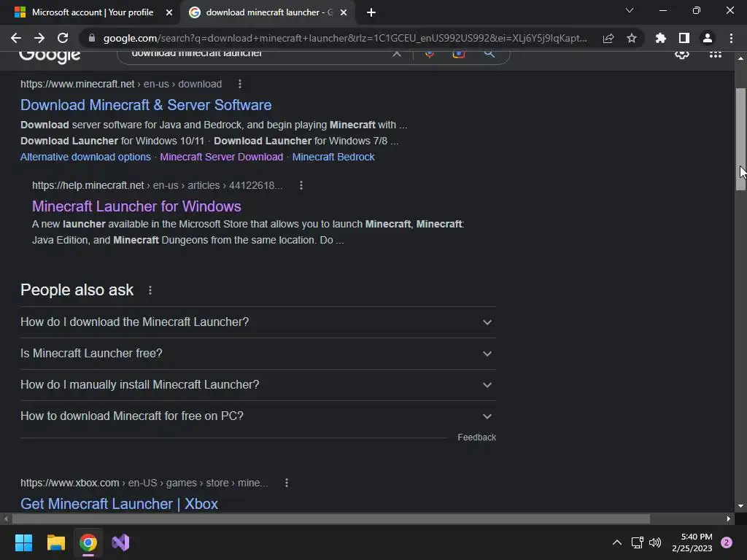
Task: Open notification center badge showing 2
Action: click(x=727, y=542)
